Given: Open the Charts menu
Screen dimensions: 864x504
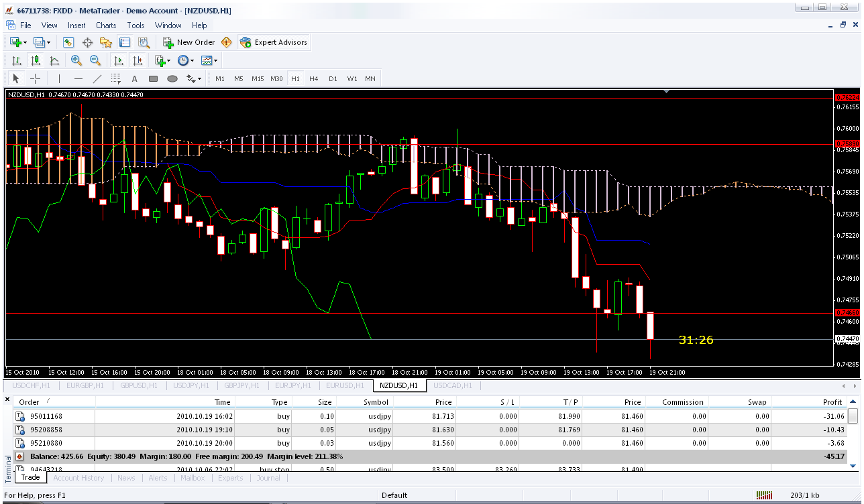Looking at the screenshot, I should pos(106,25).
